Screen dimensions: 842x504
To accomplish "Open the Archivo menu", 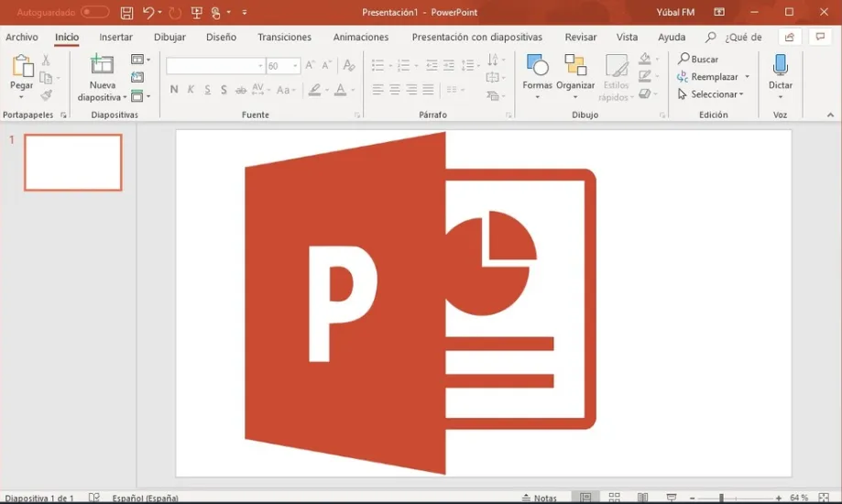I will [22, 37].
